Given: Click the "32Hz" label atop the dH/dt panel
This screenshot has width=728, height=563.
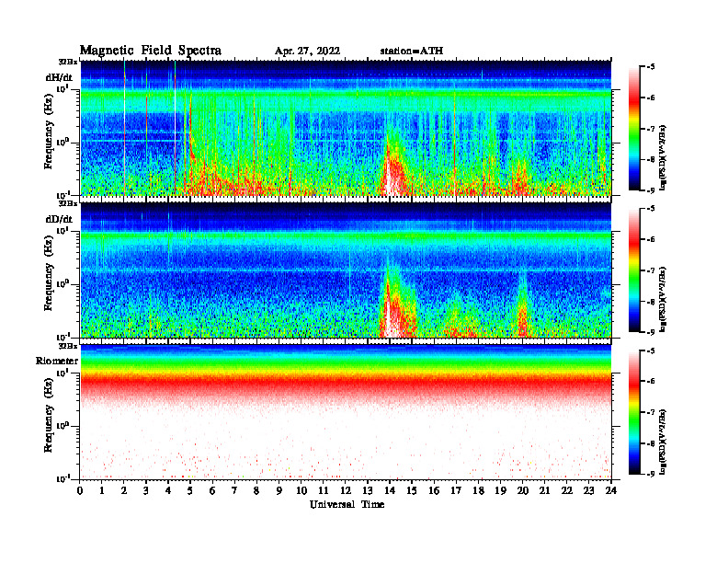Looking at the screenshot, I should point(68,62).
